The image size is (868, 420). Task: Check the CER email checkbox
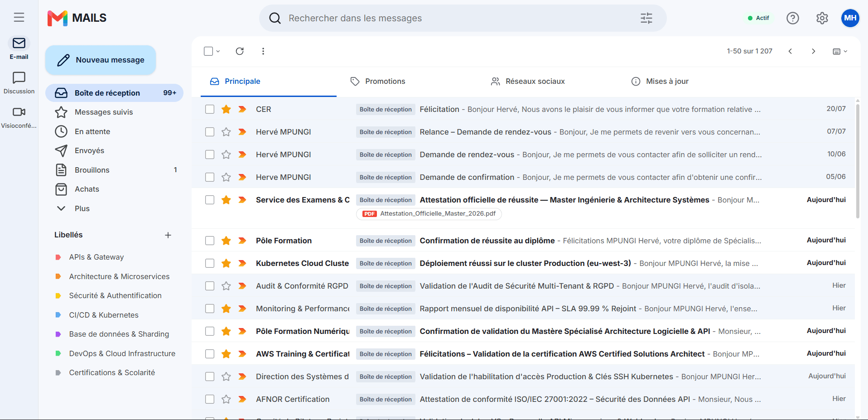tap(210, 109)
